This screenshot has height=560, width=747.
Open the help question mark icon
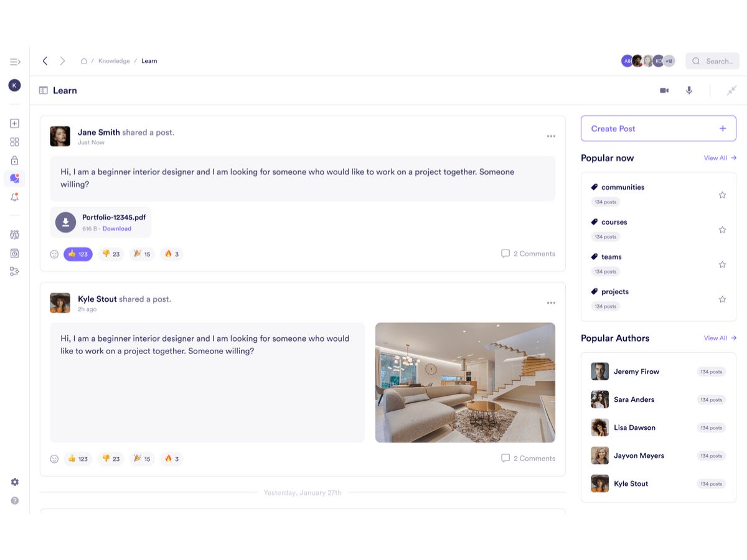pyautogui.click(x=15, y=500)
